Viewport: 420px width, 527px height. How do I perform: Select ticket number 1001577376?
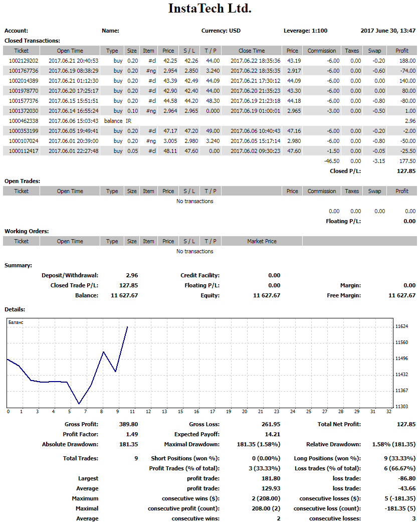(x=24, y=101)
